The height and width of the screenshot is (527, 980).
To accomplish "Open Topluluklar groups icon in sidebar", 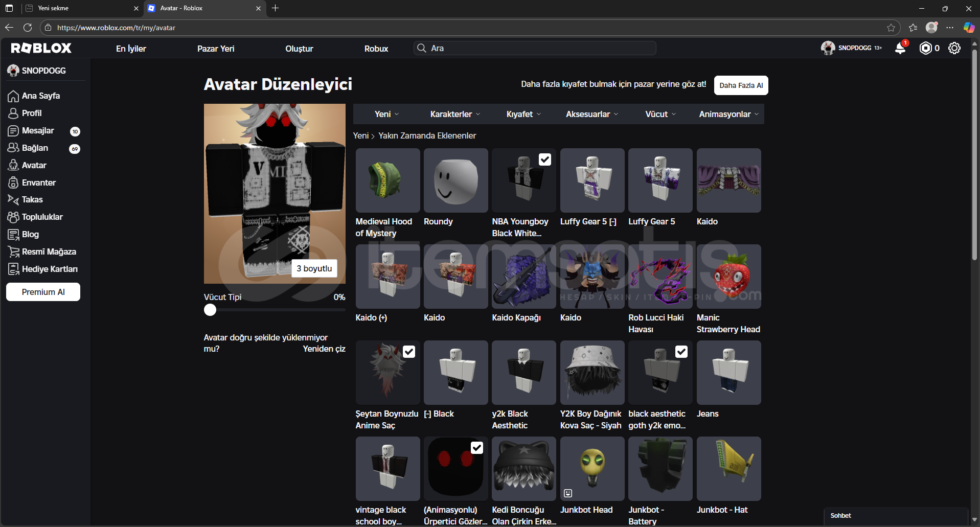I will [x=13, y=217].
